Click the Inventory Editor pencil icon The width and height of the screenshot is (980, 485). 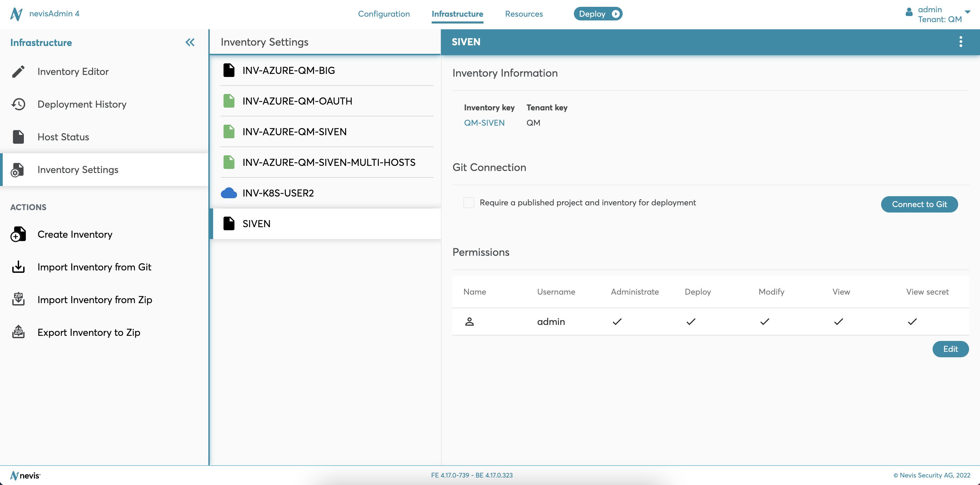coord(18,72)
